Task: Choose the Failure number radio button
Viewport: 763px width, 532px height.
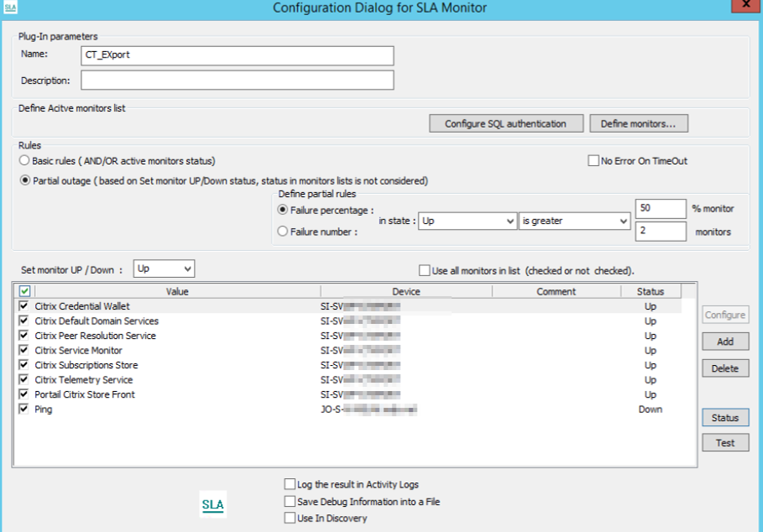Action: point(282,231)
